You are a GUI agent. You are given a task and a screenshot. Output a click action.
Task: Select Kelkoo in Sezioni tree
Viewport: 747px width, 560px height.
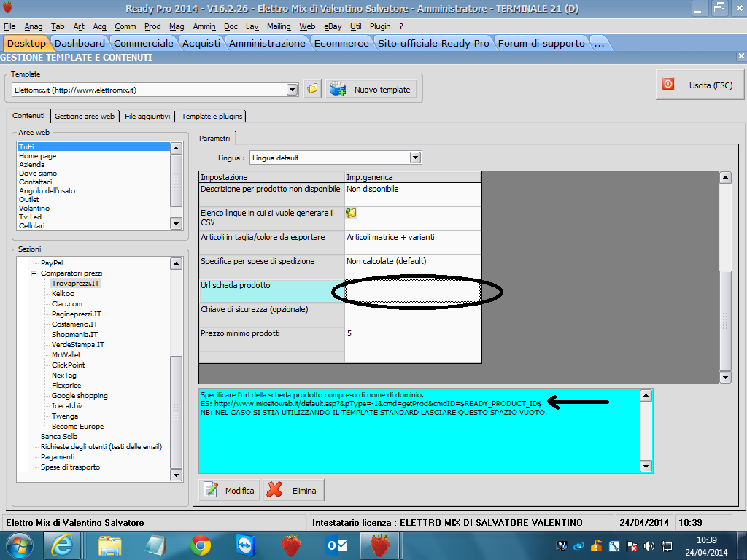(63, 293)
